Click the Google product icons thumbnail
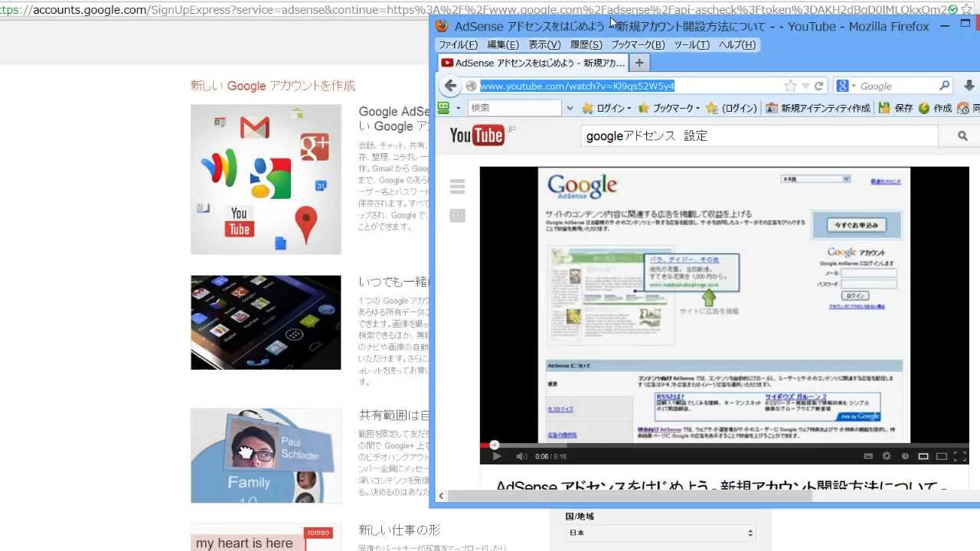 coord(266,179)
